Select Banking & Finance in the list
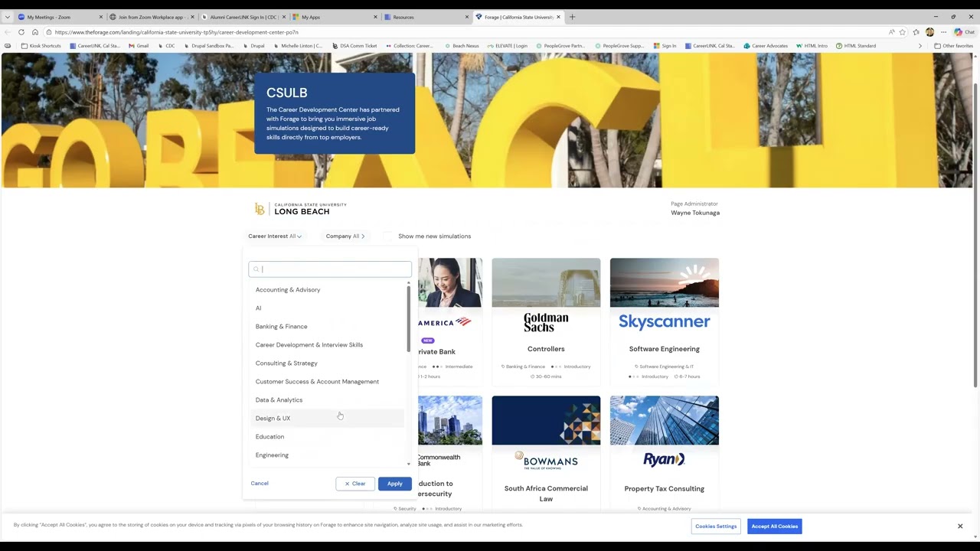Viewport: 980px width, 551px height. coord(327,327)
